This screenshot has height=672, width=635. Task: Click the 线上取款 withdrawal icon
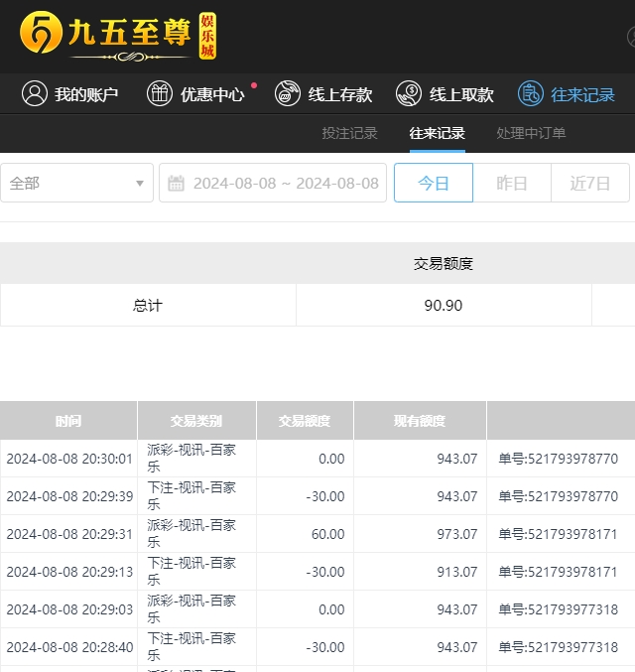click(409, 94)
